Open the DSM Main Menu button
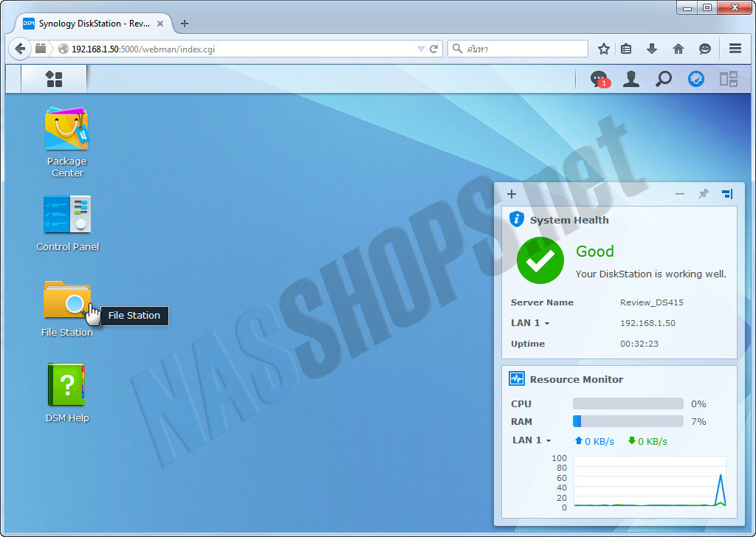 coord(54,79)
